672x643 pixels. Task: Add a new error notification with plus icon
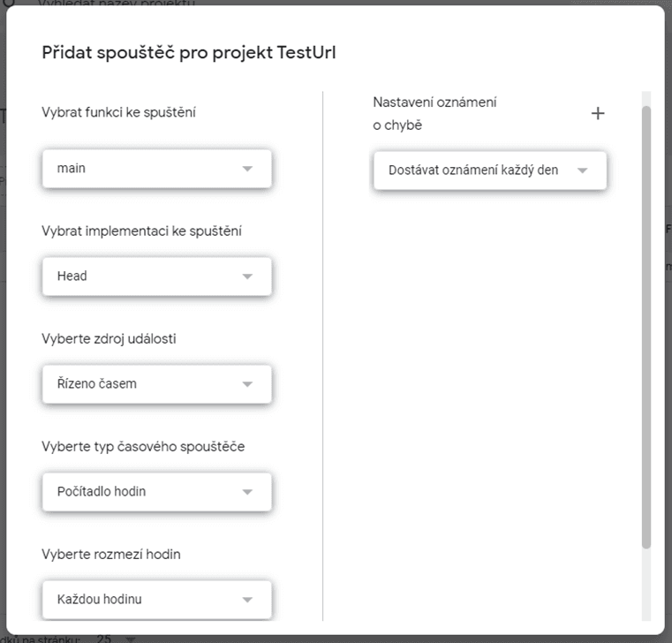click(598, 114)
